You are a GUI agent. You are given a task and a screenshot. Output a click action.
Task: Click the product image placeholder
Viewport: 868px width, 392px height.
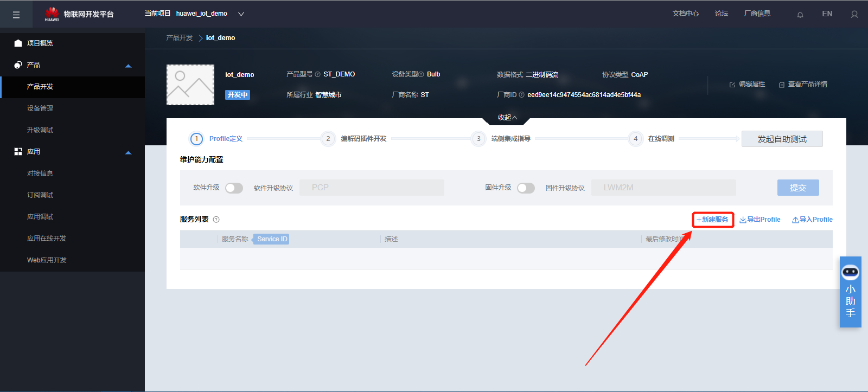(x=190, y=85)
